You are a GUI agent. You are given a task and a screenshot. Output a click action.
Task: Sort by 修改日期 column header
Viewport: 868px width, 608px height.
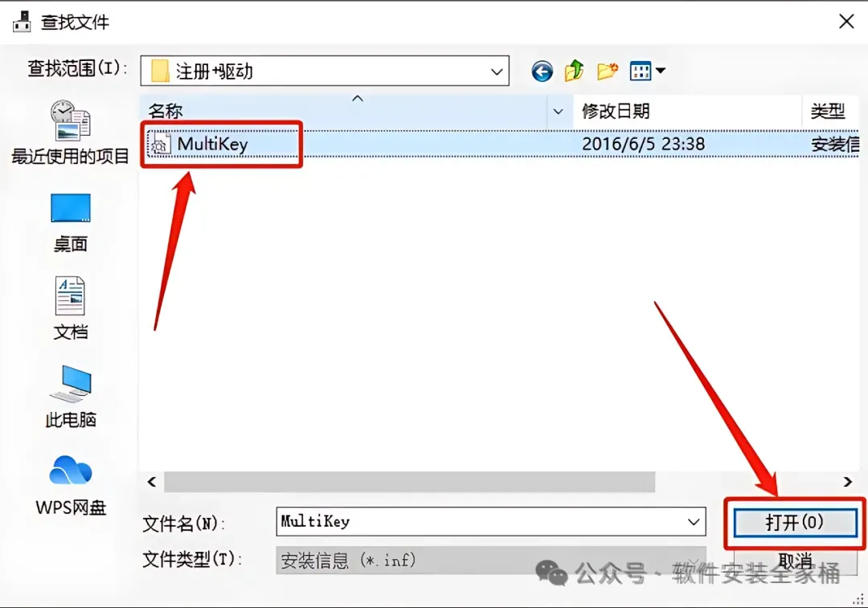616,111
